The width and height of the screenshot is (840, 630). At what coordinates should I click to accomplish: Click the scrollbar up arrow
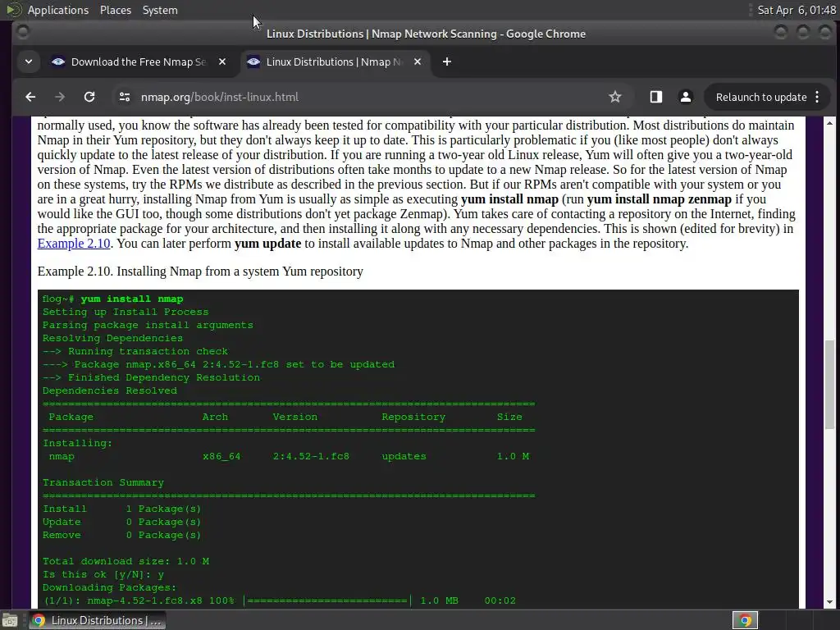(x=829, y=123)
